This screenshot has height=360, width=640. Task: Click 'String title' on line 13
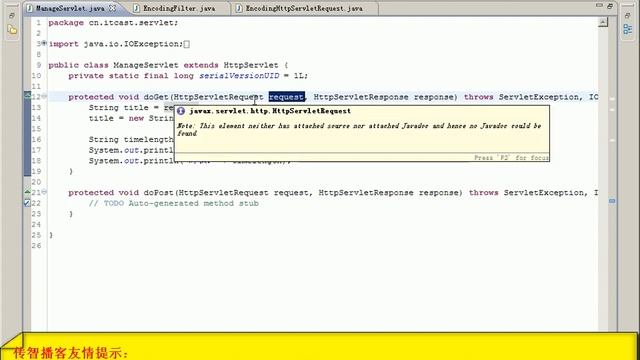pos(118,108)
